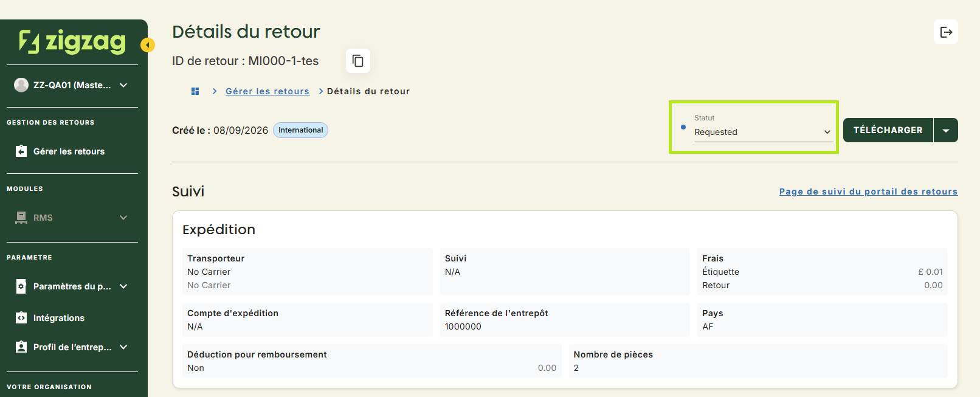The width and height of the screenshot is (980, 397).
Task: Click the Détails du retour page heading
Action: (x=246, y=32)
